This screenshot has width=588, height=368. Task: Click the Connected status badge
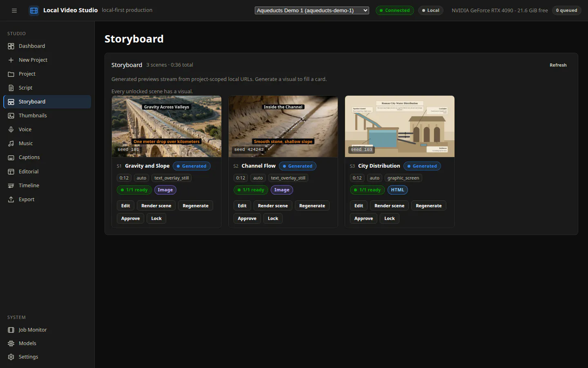395,11
